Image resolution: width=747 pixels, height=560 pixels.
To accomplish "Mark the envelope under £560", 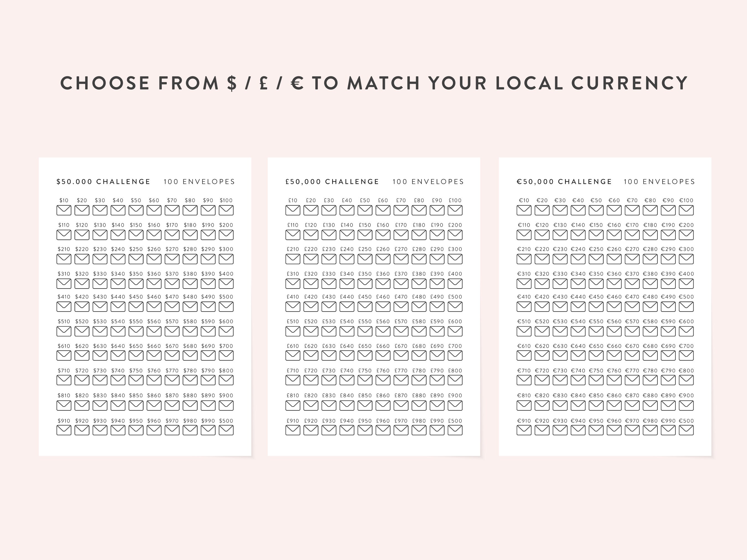I will tap(383, 331).
